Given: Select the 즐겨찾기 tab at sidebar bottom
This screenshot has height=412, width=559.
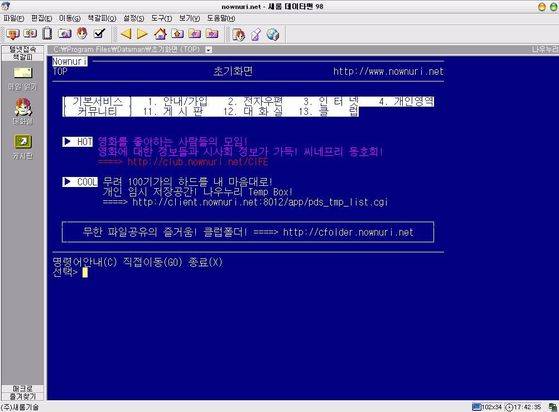Looking at the screenshot, I should click(23, 396).
